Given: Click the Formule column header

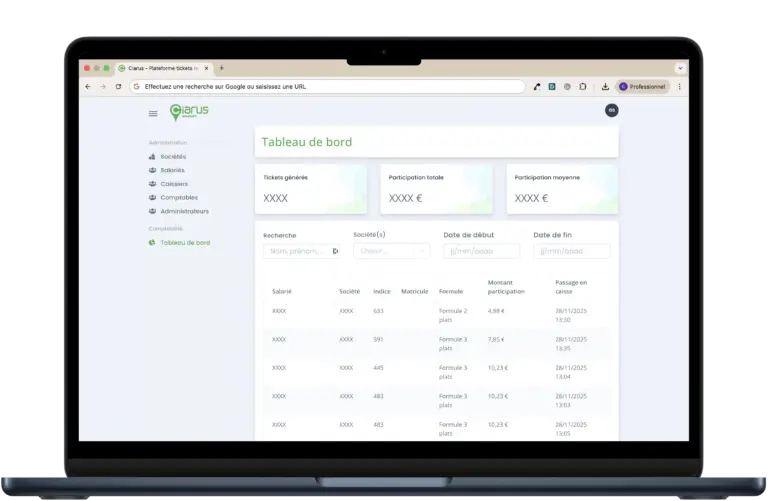Looking at the screenshot, I should (x=451, y=291).
